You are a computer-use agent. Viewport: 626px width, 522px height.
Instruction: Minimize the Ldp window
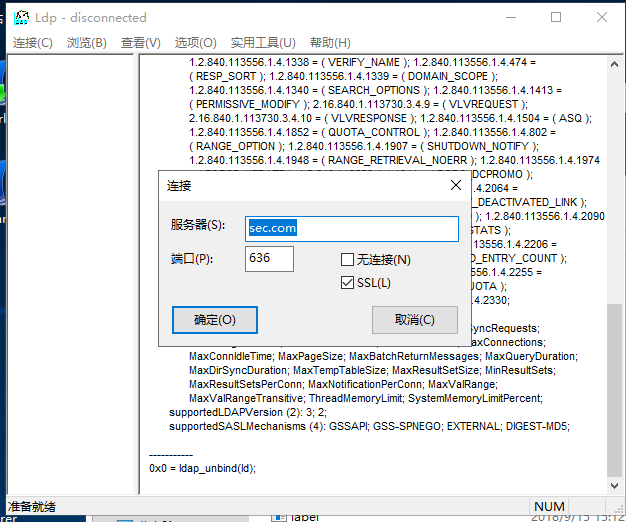coord(510,17)
